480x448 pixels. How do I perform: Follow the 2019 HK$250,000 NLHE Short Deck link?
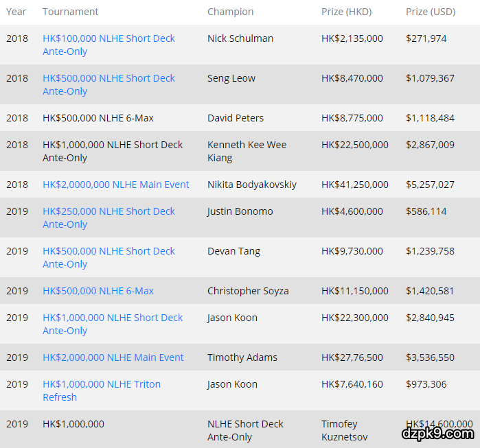[x=108, y=212]
